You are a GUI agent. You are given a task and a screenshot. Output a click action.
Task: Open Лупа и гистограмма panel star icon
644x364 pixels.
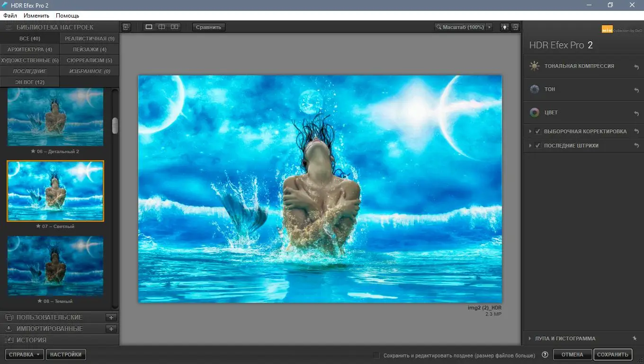click(x=634, y=338)
